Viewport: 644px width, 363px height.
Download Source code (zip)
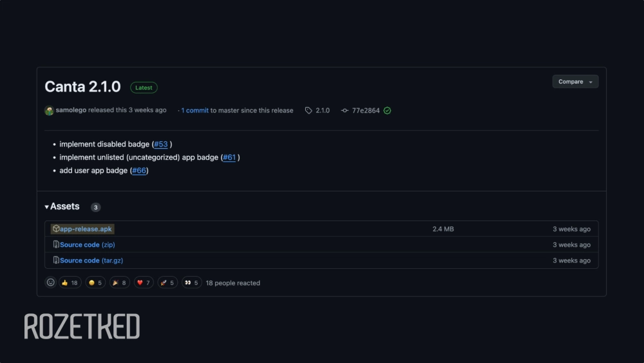click(x=88, y=244)
